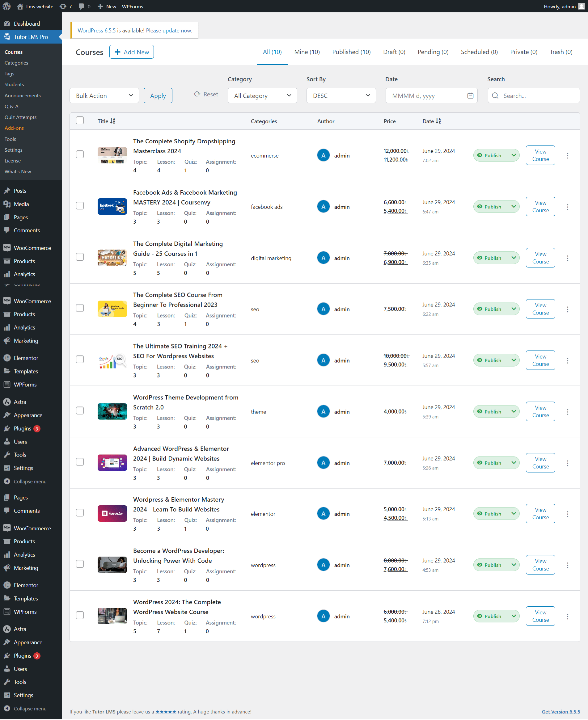Expand Publish status for Wordpress & Elementor Mastery

(x=514, y=513)
